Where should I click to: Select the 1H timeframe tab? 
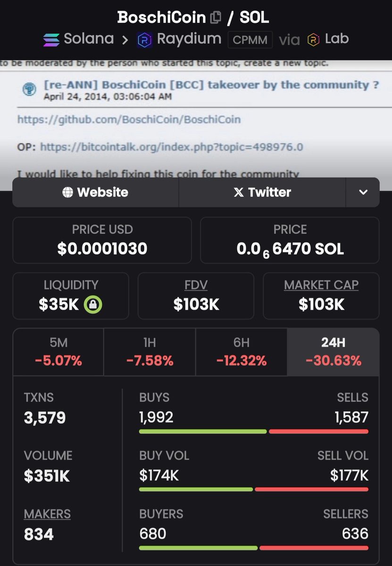pyautogui.click(x=150, y=352)
